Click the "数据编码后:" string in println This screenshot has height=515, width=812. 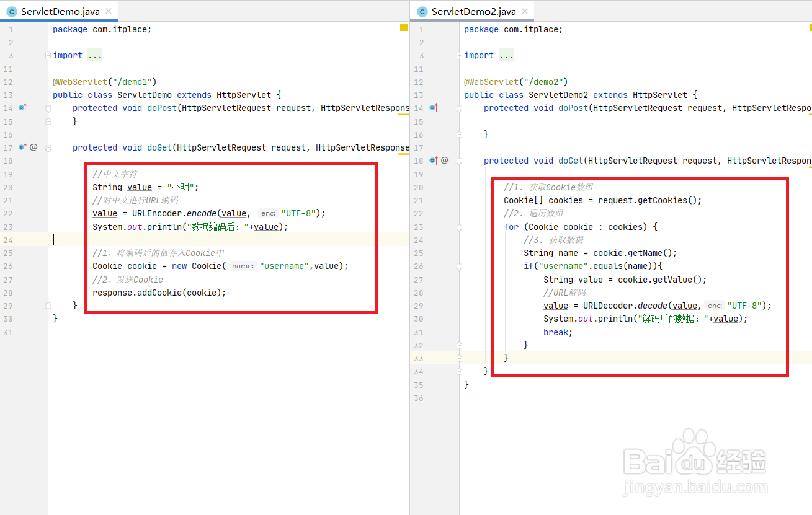[x=215, y=227]
